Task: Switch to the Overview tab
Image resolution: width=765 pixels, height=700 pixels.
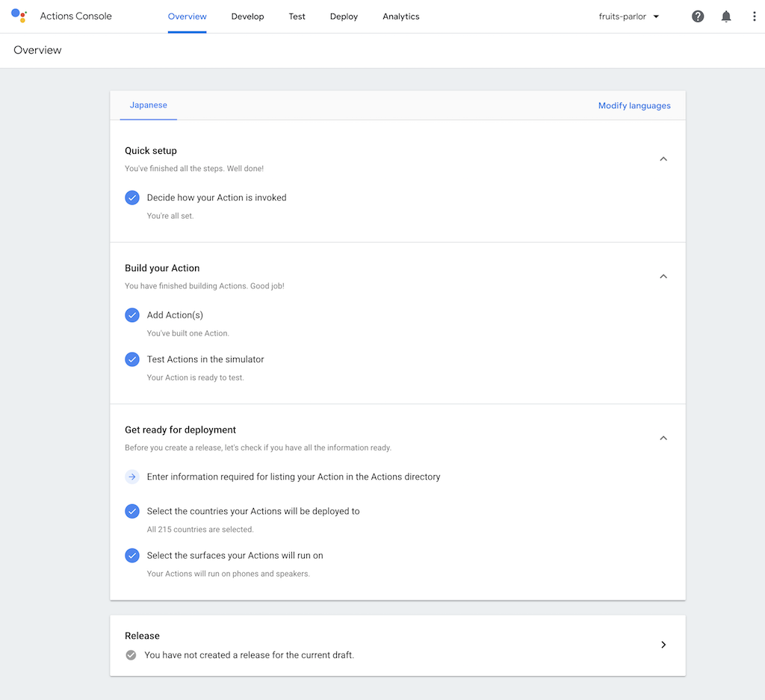Action: 188,16
